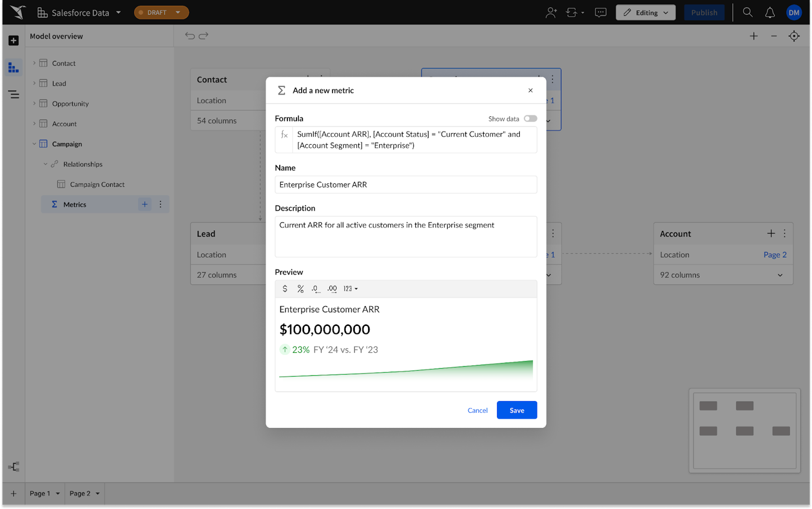Open the comments icon
The image size is (812, 509).
600,12
